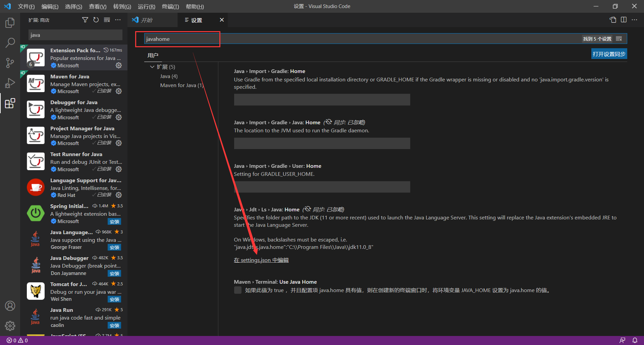Toggle Maven Terminal Use Java Home checkbox
The width and height of the screenshot is (644, 345).
[238, 290]
